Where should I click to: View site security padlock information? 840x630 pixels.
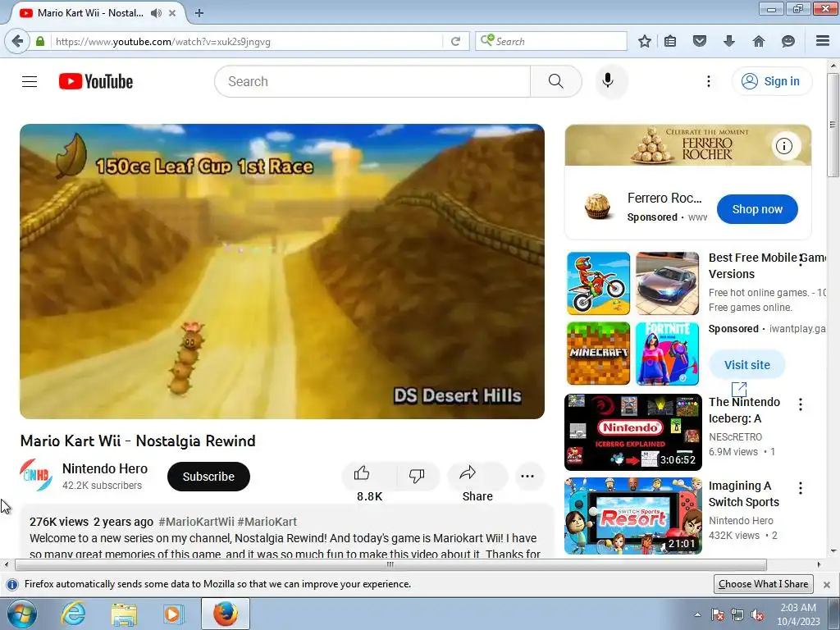pyautogui.click(x=40, y=41)
